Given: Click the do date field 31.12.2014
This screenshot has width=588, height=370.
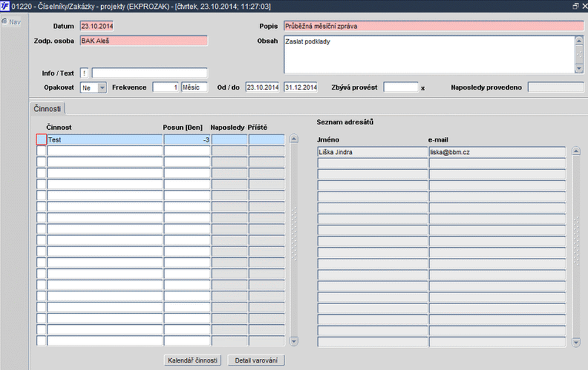Looking at the screenshot, I should (x=300, y=88).
